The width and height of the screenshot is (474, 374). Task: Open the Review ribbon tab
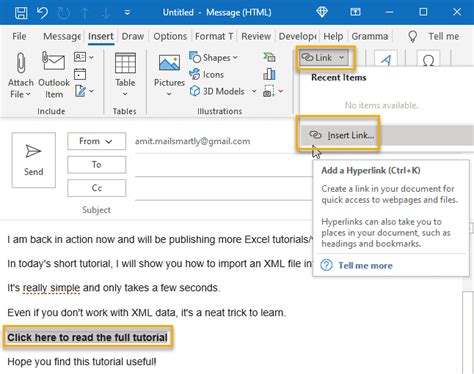coord(256,36)
